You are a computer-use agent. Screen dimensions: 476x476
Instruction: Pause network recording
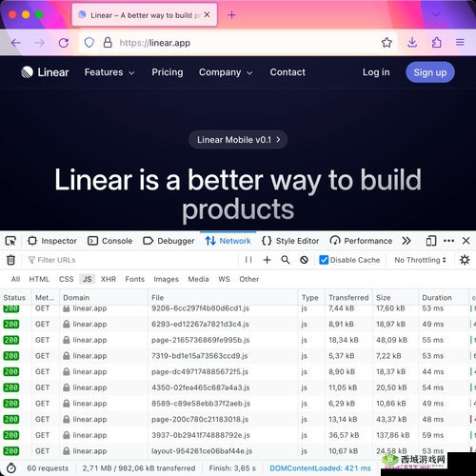click(x=248, y=260)
